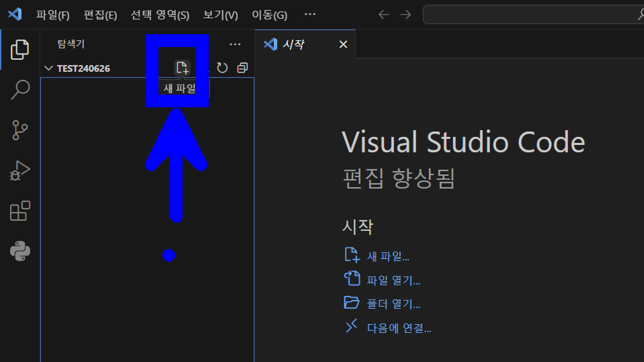
Task: Click the 폴더 열기... link
Action: coord(382,304)
